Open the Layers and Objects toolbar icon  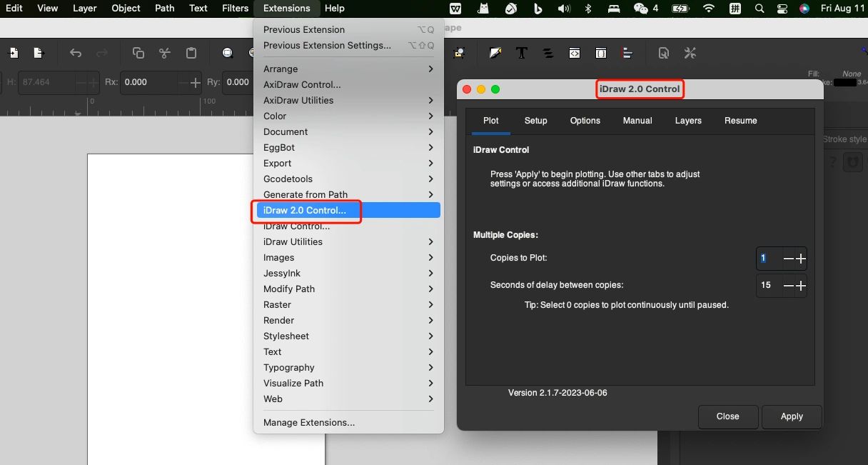coord(548,53)
